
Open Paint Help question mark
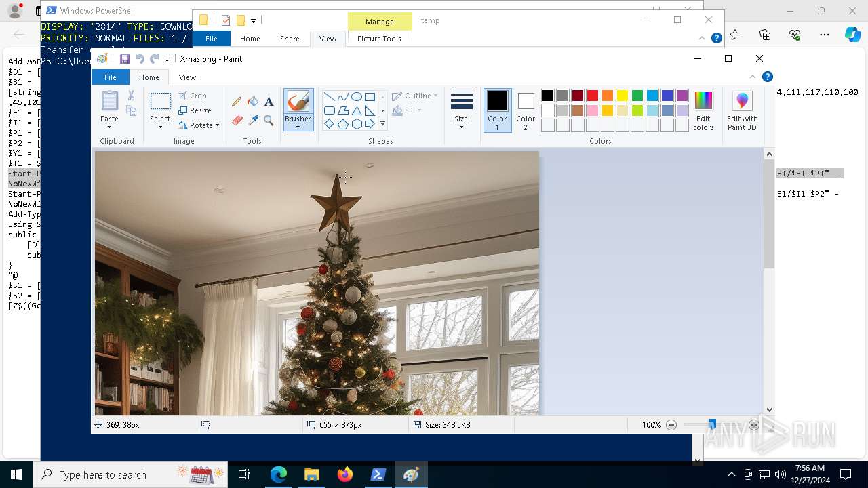767,77
